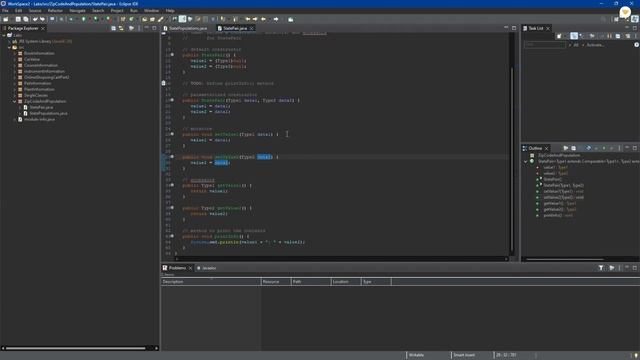This screenshot has width=640, height=360.
Task: Select module-info.java in Package Explorer
Action: pyautogui.click(x=39, y=119)
